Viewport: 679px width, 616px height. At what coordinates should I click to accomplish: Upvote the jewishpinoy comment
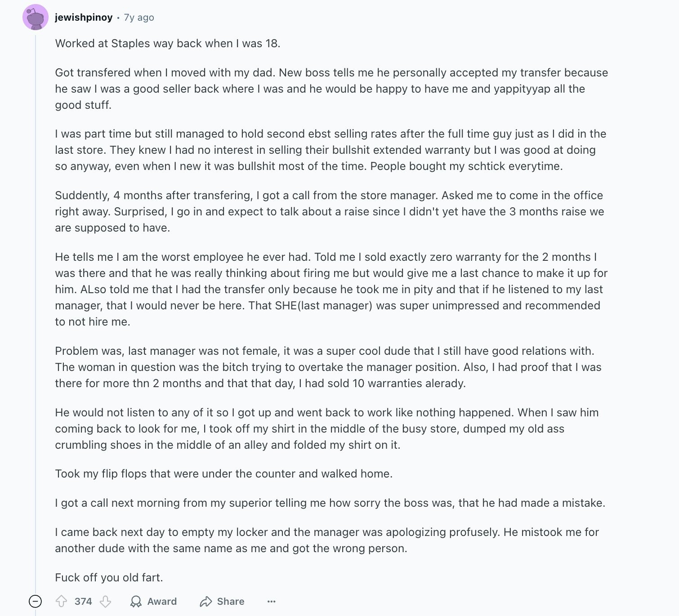pos(61,601)
